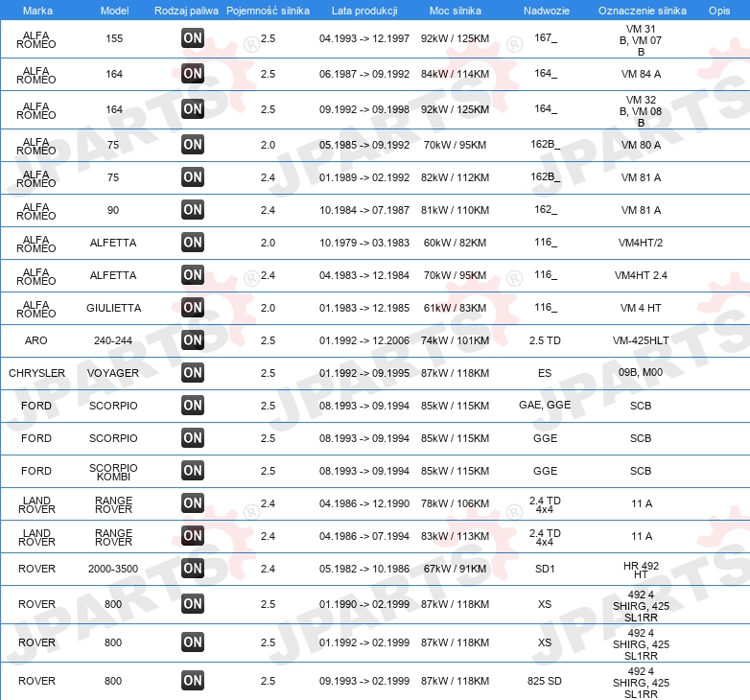
Task: Click date range '01.1990 -> 02.1999'
Action: [x=364, y=604]
